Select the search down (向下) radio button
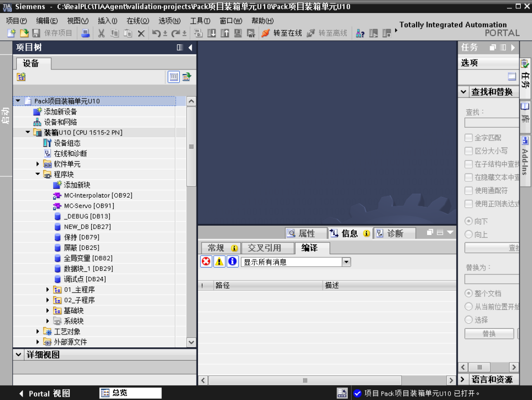532x400 pixels. pos(468,221)
